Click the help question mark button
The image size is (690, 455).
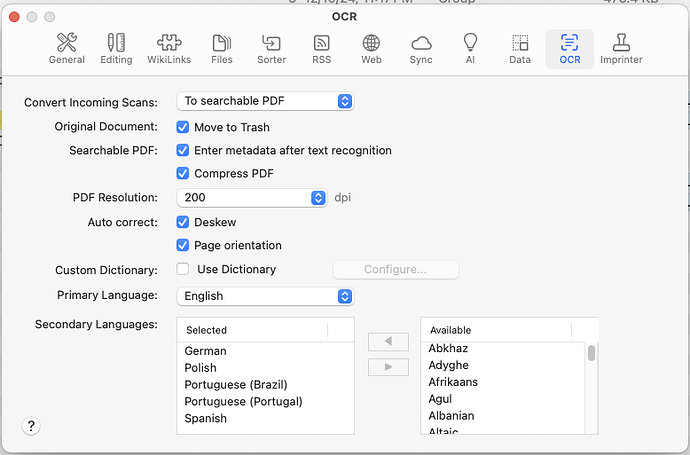(x=31, y=426)
